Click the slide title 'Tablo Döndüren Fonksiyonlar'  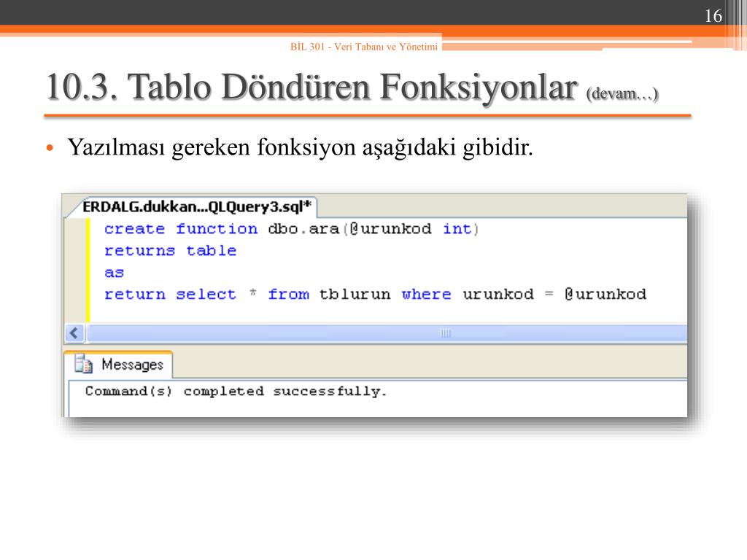point(353,87)
